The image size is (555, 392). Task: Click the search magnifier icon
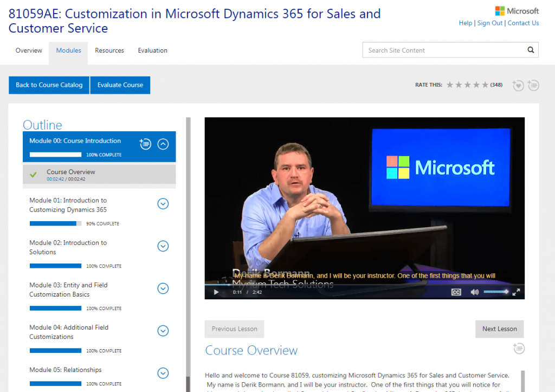pyautogui.click(x=530, y=50)
